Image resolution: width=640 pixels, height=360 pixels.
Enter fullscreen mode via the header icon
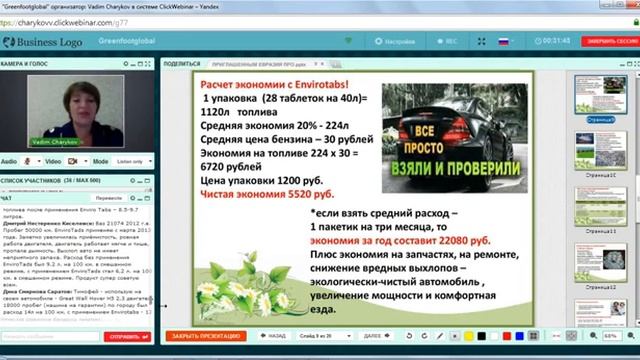click(482, 41)
